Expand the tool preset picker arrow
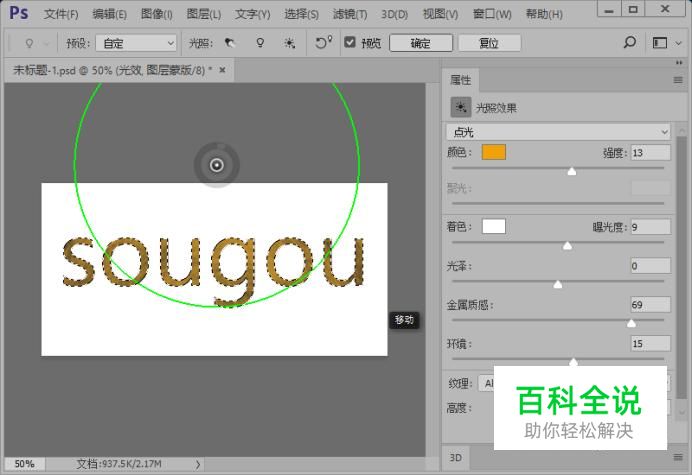Image resolution: width=692 pixels, height=475 pixels. (x=47, y=43)
